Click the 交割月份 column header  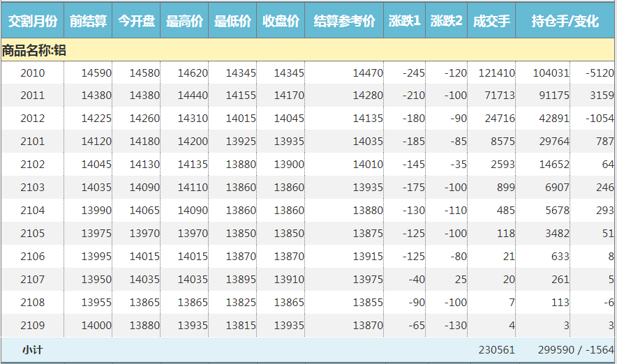[x=32, y=21]
